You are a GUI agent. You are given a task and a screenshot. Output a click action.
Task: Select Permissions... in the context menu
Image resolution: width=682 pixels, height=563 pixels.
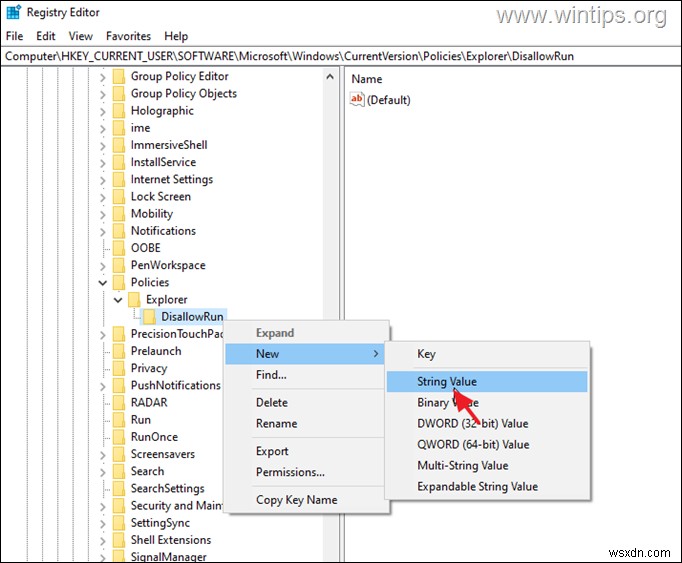click(304, 472)
